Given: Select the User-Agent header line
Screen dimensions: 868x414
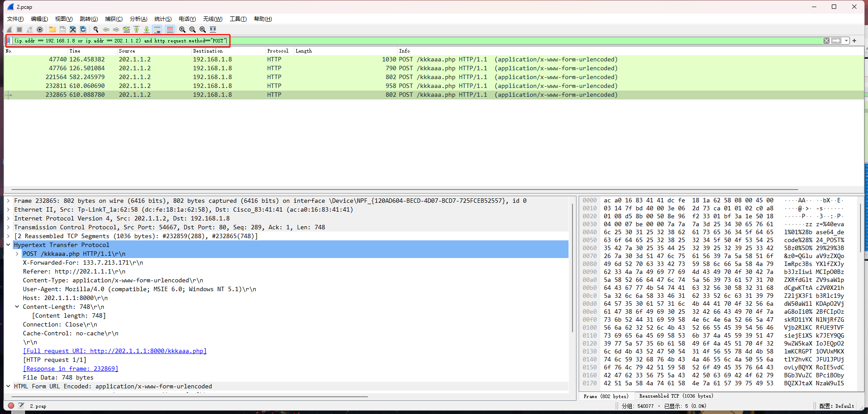Looking at the screenshot, I should pos(140,289).
